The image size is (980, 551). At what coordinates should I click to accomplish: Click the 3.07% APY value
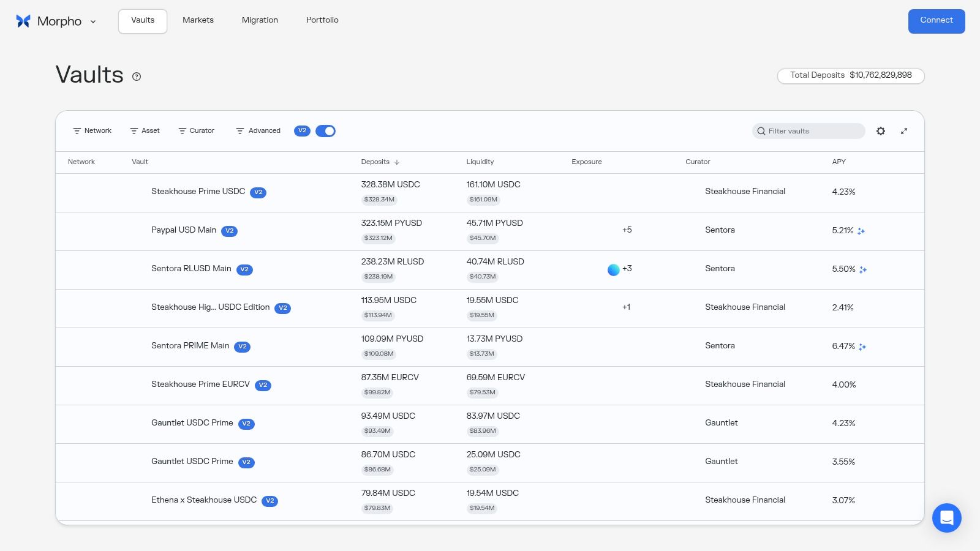pyautogui.click(x=843, y=500)
